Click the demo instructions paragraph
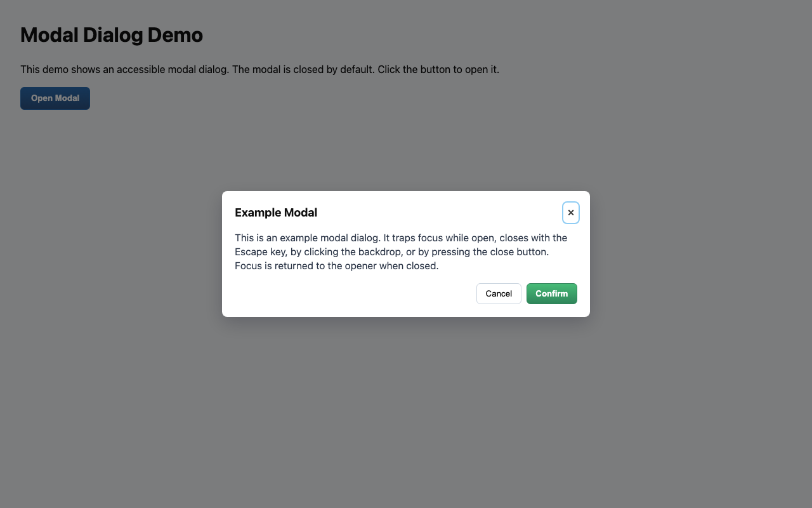This screenshot has height=508, width=812. pyautogui.click(x=259, y=69)
